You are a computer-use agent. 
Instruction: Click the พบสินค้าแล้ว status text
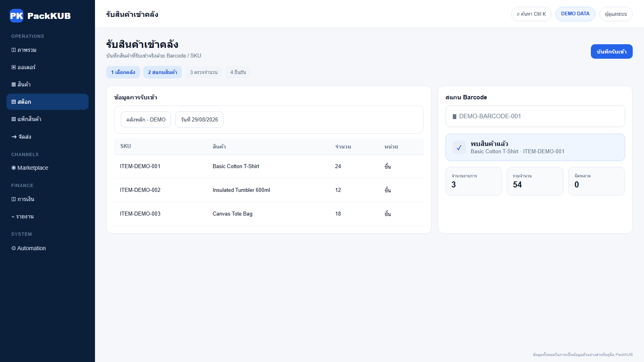[489, 144]
